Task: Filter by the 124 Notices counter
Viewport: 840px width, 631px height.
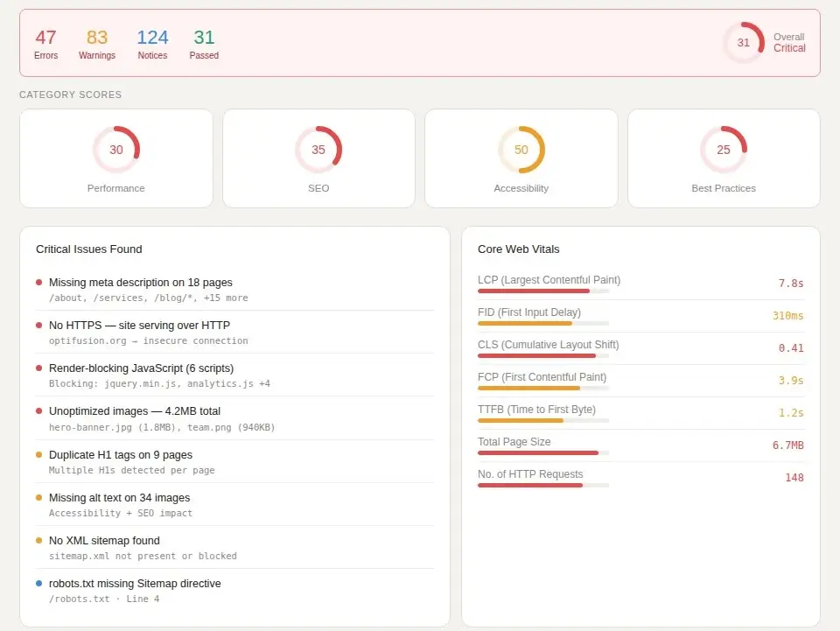Action: pos(152,45)
